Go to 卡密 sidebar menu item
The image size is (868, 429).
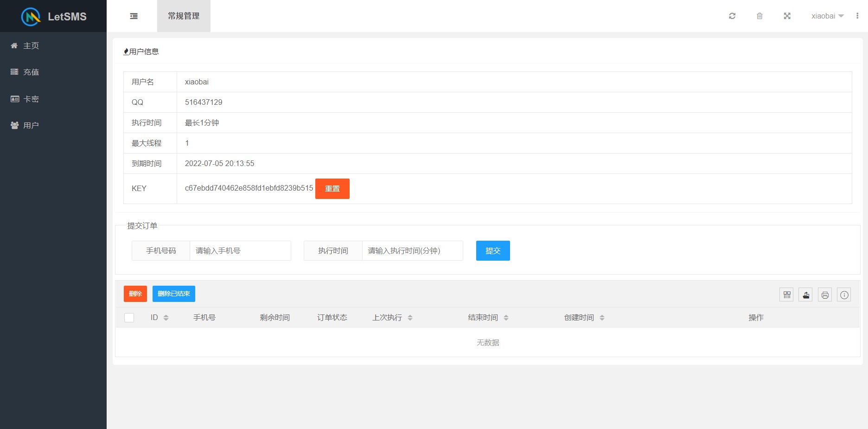click(31, 99)
